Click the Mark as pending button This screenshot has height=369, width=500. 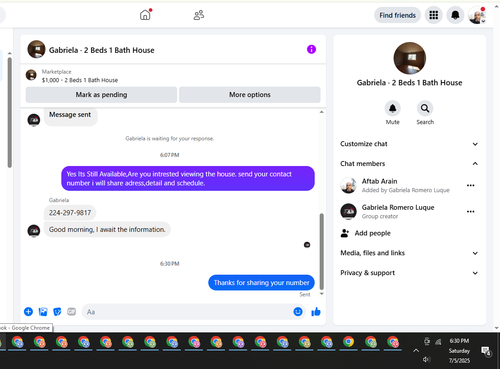[101, 95]
